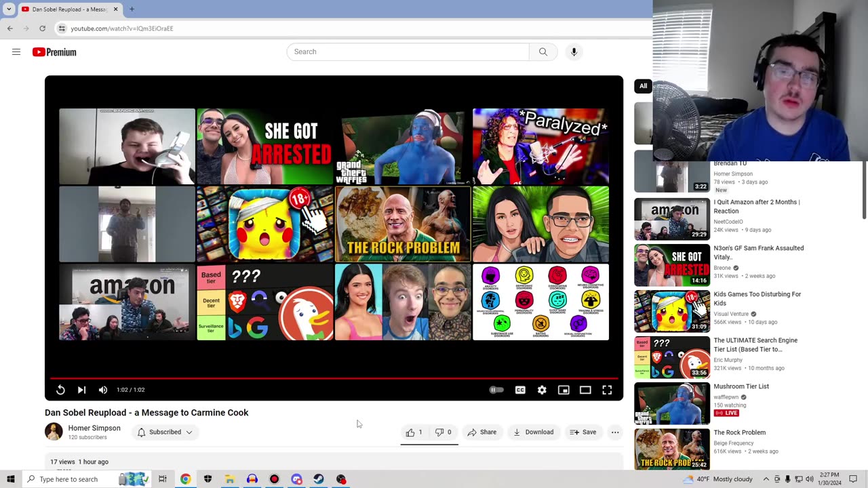868x488 pixels.
Task: Open a new browser tab
Action: (x=132, y=9)
